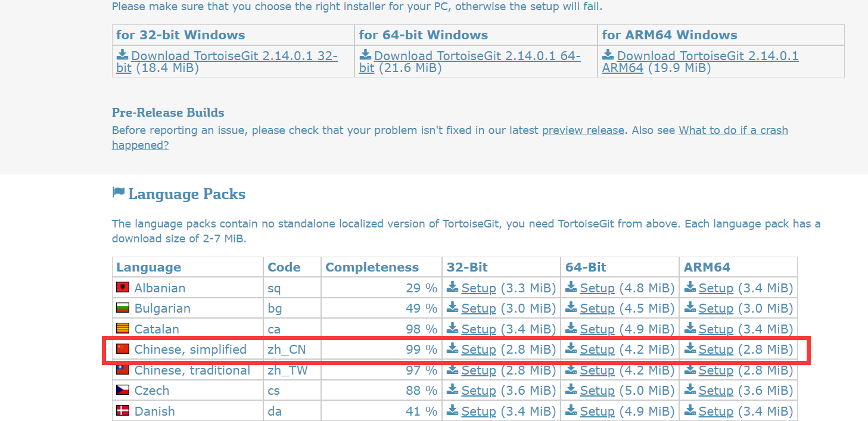
Task: Click the Language Packs flag heading icon
Action: pyautogui.click(x=118, y=194)
